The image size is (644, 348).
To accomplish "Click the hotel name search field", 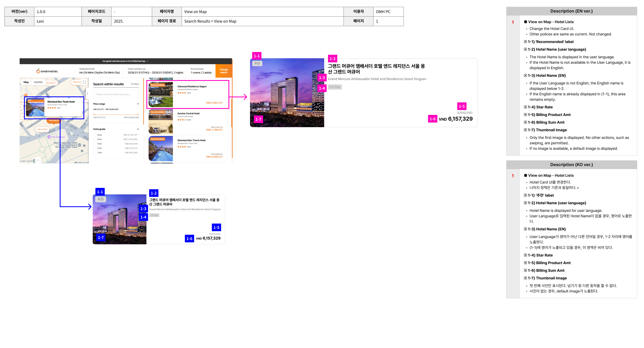I will click(x=116, y=94).
